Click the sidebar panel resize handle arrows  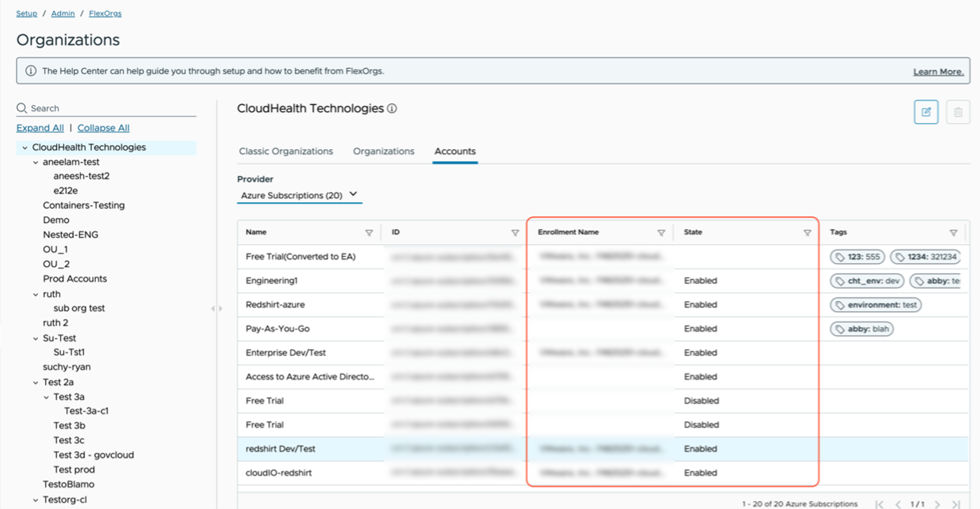[x=217, y=309]
